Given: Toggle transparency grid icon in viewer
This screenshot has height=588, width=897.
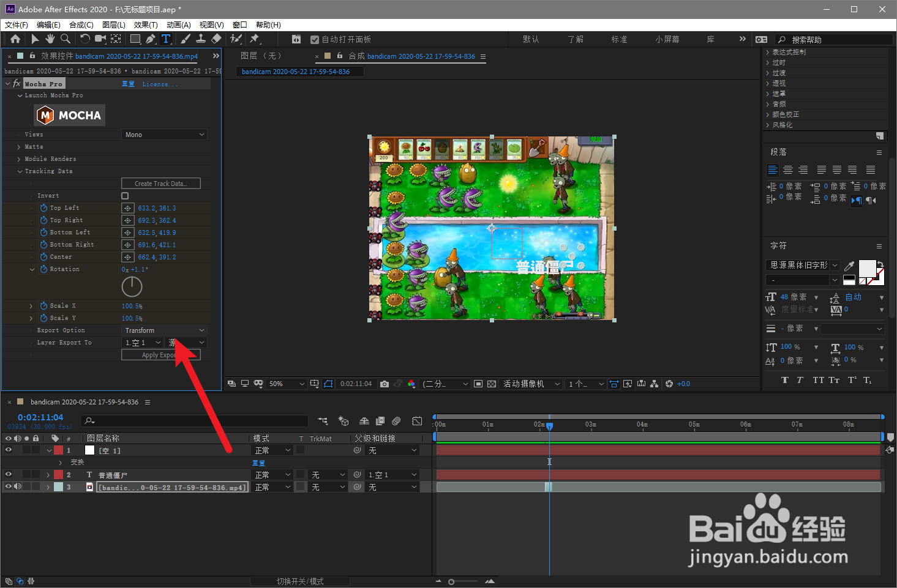Looking at the screenshot, I should click(492, 384).
